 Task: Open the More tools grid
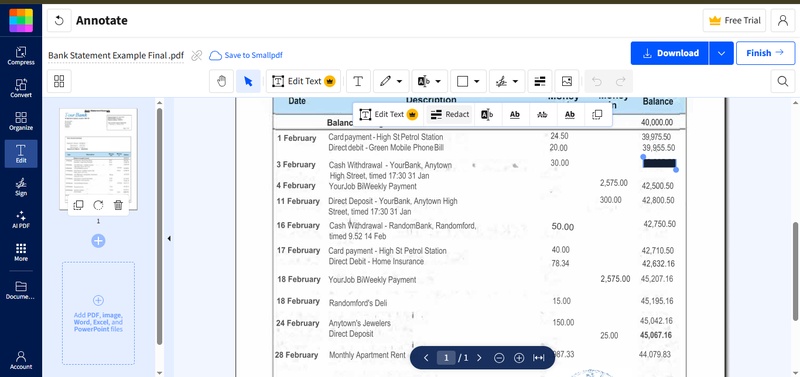point(21,252)
